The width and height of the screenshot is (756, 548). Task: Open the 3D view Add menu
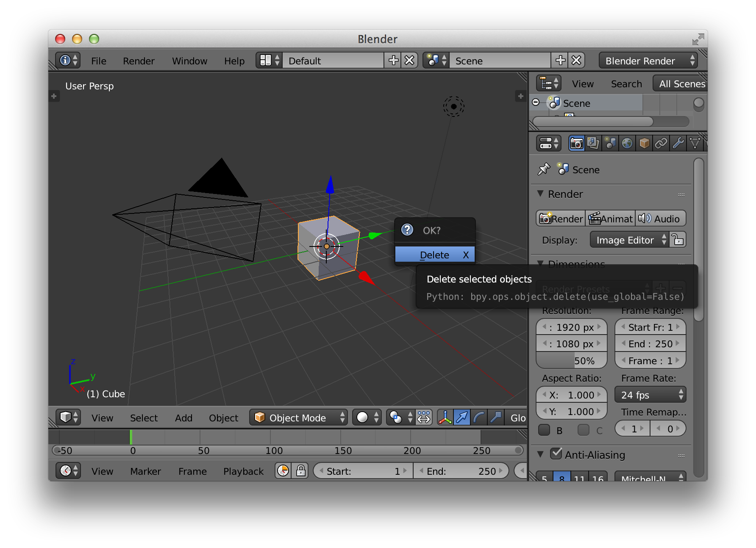[x=183, y=418]
